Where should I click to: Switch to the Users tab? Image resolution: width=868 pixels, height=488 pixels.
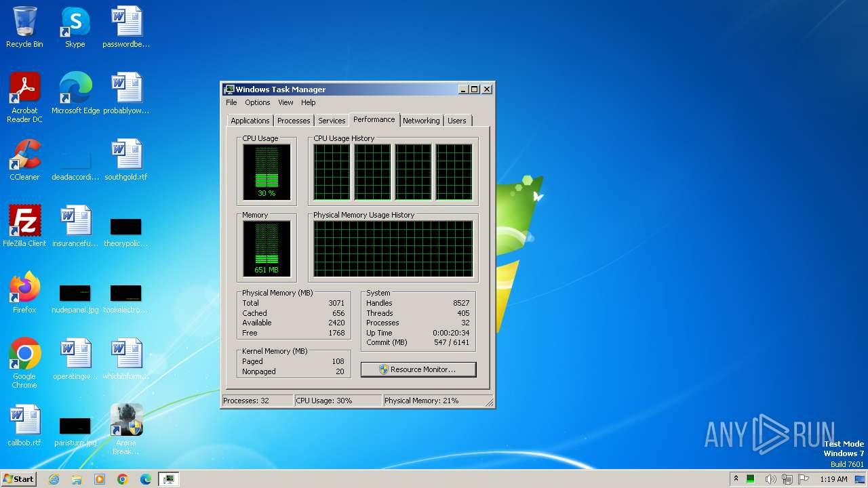pos(457,121)
